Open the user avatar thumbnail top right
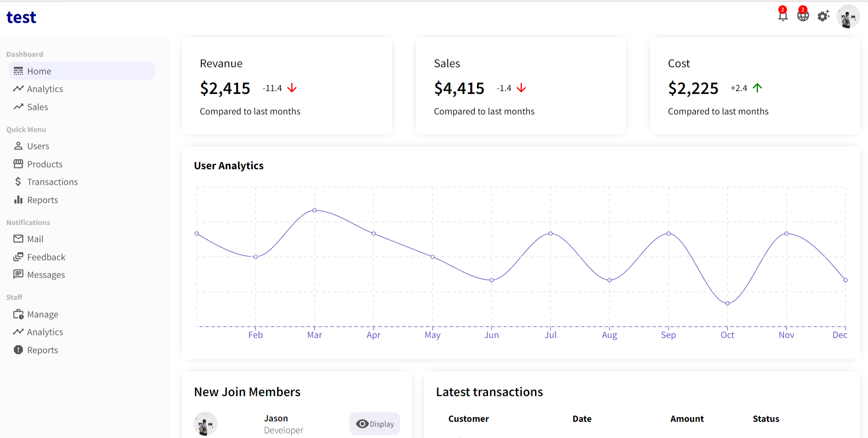Image resolution: width=868 pixels, height=438 pixels. pos(848,16)
